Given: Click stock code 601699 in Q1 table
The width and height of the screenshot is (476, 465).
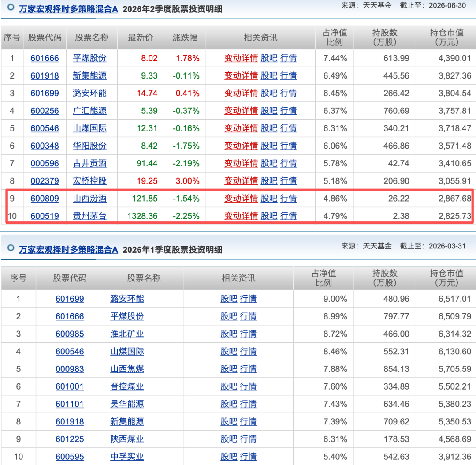Looking at the screenshot, I should pos(70,299).
